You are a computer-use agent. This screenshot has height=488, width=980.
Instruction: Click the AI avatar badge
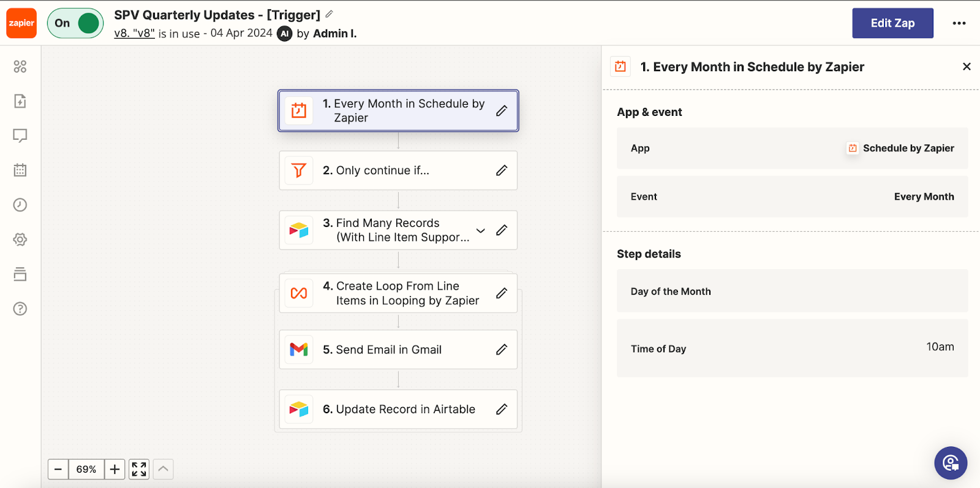pos(284,34)
